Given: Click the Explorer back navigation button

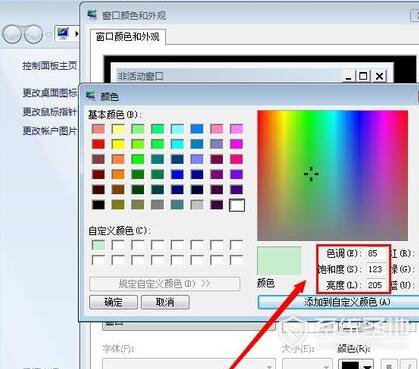Looking at the screenshot, I should 12,34.
